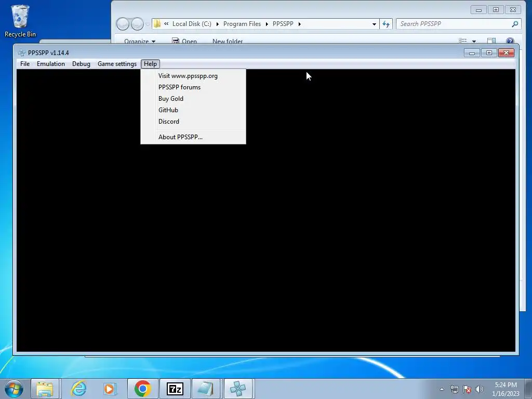Toggle Explorer preview pane button
The image size is (532, 399).
491,41
